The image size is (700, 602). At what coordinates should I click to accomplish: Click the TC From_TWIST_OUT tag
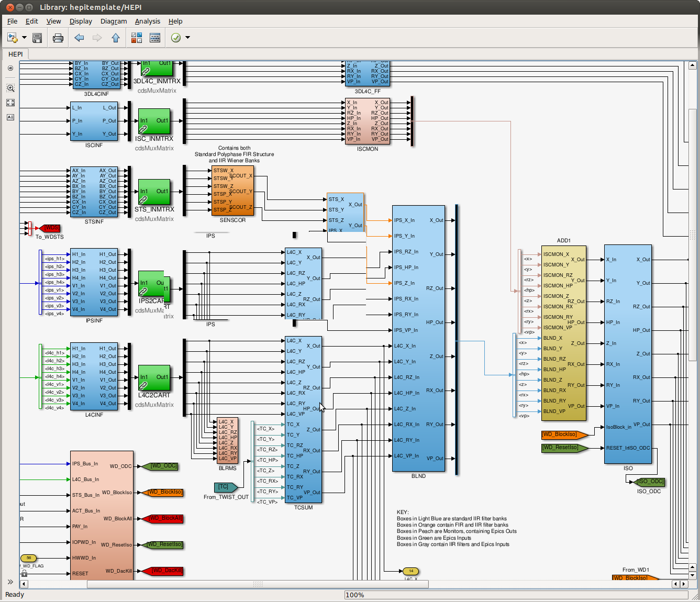(x=226, y=487)
